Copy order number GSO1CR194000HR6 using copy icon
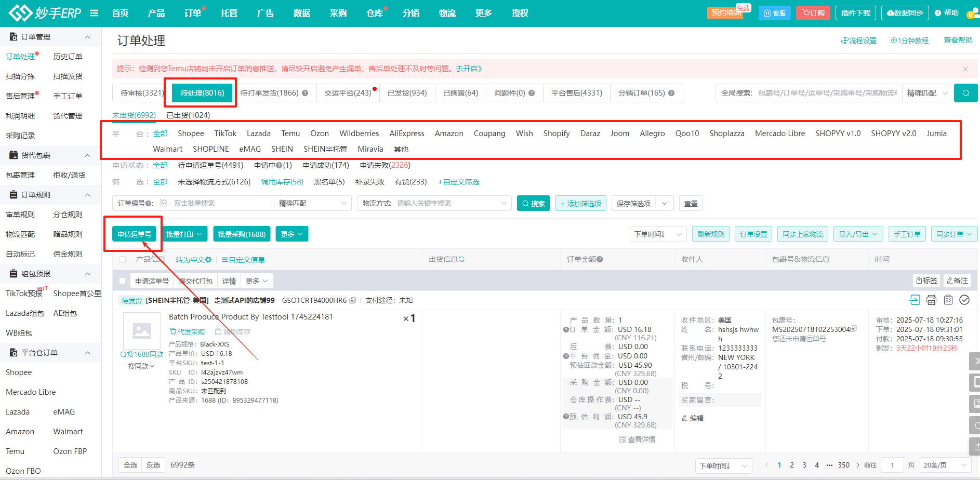This screenshot has height=480, width=980. pos(353,300)
